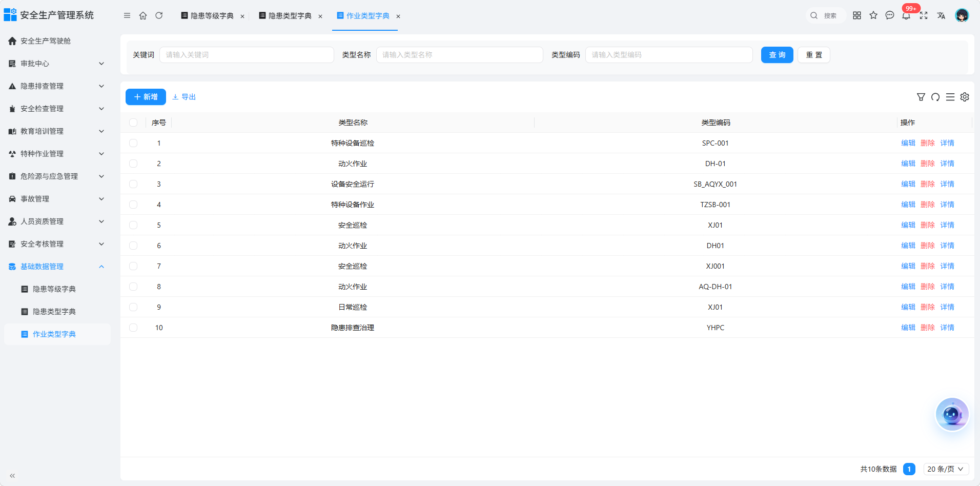The height and width of the screenshot is (486, 980).
Task: Collapse sidebar with double-chevron icon
Action: 12,476
